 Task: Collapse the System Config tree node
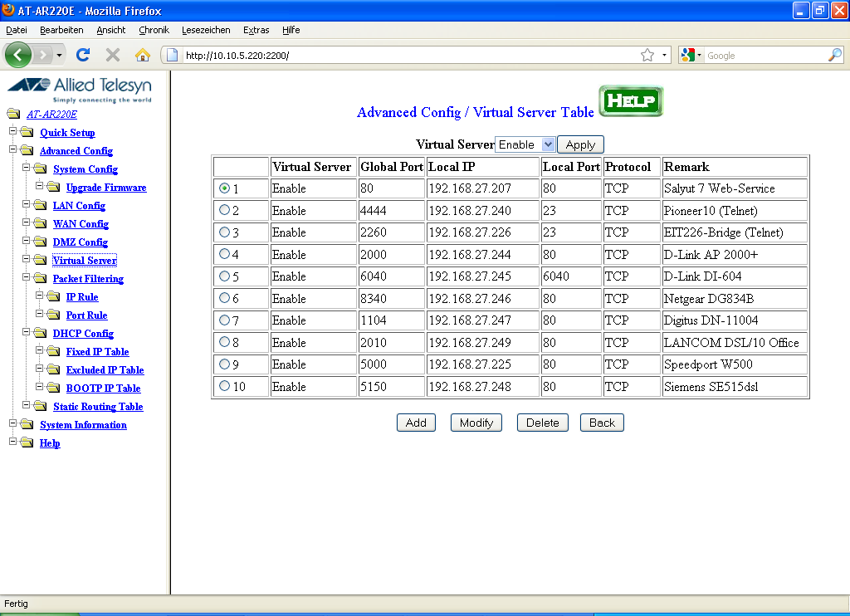coord(26,168)
